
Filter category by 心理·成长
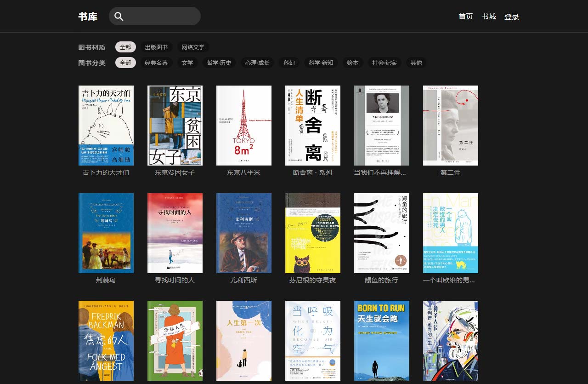click(x=257, y=63)
